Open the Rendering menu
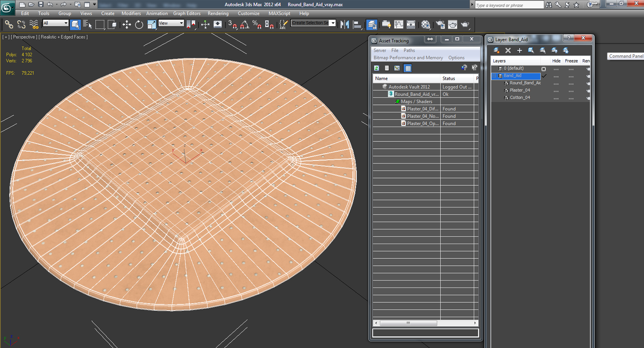644x348 pixels. (218, 13)
